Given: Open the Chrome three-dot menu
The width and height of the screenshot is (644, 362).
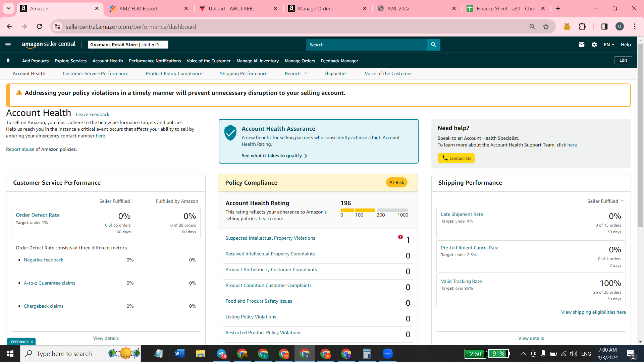Looking at the screenshot, I should pos(635,26).
